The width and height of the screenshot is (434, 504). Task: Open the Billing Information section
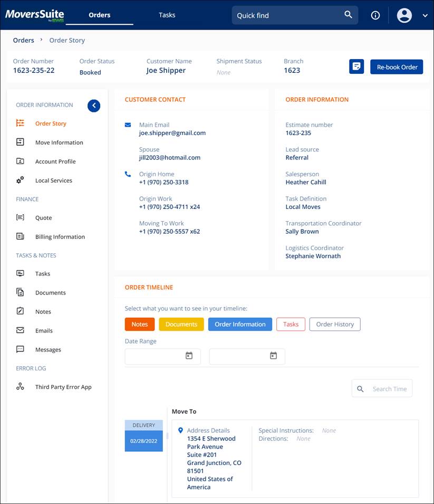point(60,236)
